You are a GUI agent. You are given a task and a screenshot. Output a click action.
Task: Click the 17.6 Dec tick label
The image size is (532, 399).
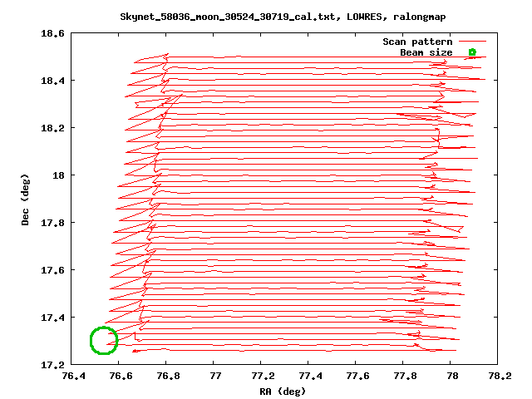pos(52,270)
